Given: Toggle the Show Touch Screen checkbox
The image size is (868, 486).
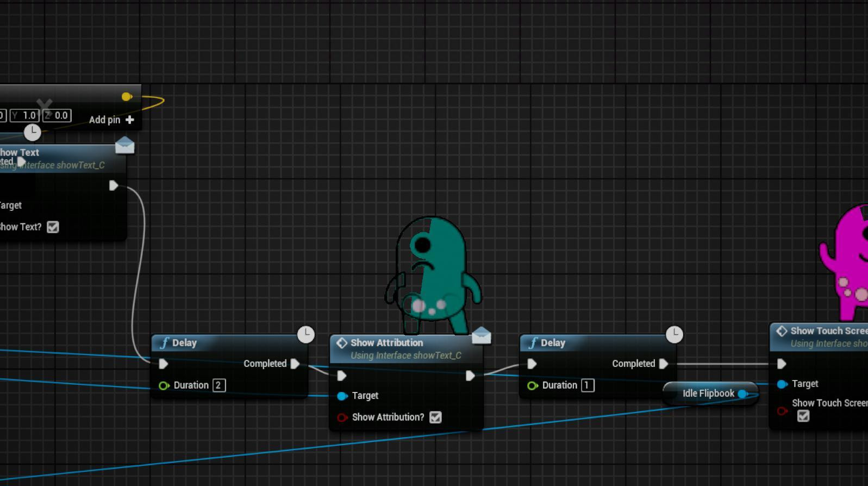Looking at the screenshot, I should click(803, 416).
